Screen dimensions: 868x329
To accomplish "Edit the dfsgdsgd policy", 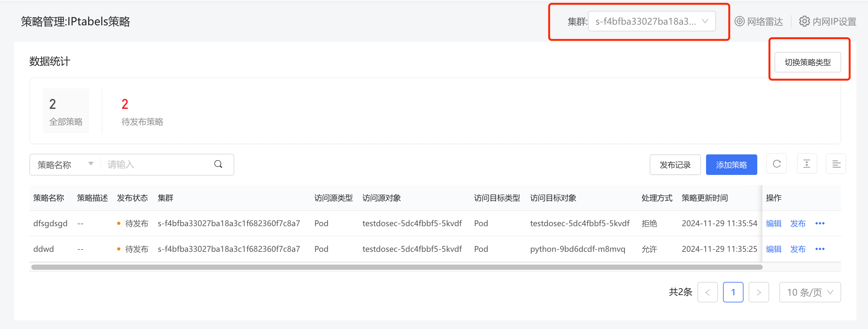I will click(x=773, y=223).
